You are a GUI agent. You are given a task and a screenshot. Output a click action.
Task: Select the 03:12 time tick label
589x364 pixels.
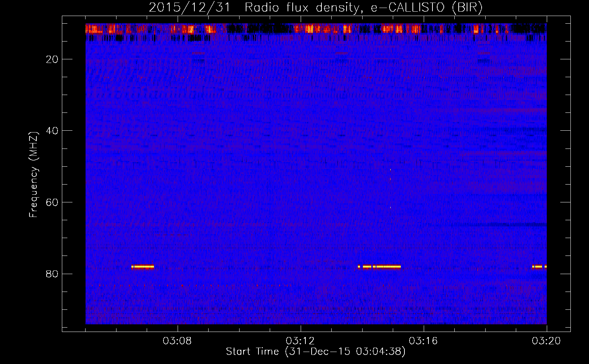(x=300, y=341)
